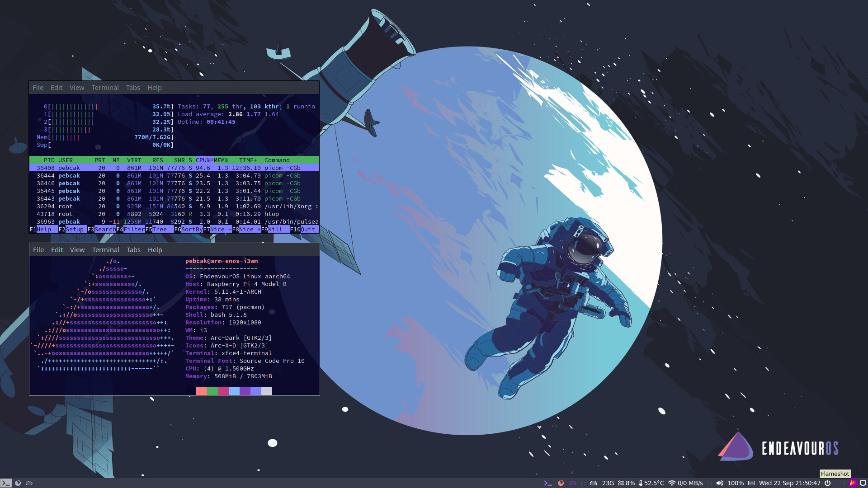
Task: Launch Firefox from the red tray icon
Action: (561, 483)
